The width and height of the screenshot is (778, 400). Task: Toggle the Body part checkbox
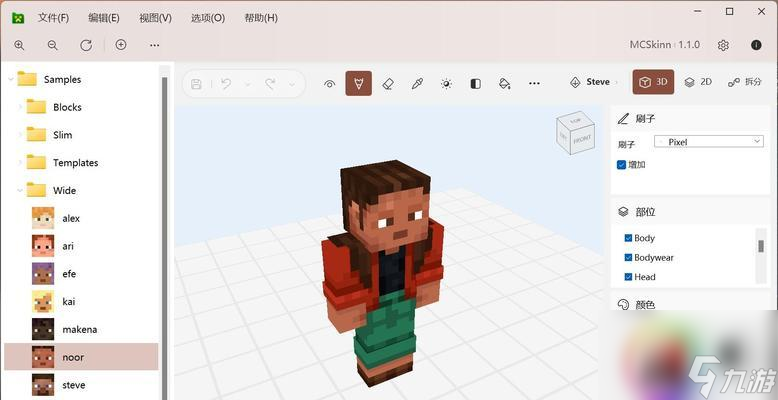tap(628, 238)
